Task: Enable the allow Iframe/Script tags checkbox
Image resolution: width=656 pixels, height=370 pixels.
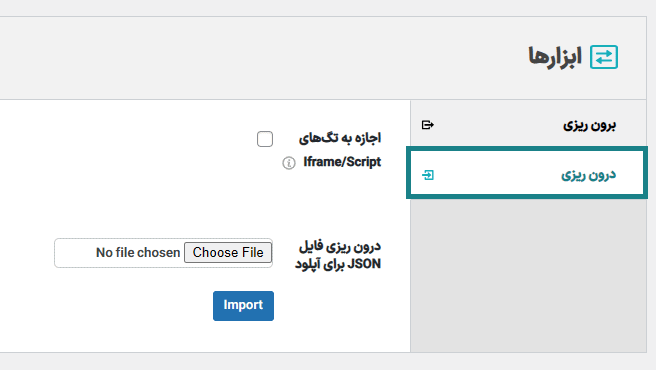Action: point(265,139)
